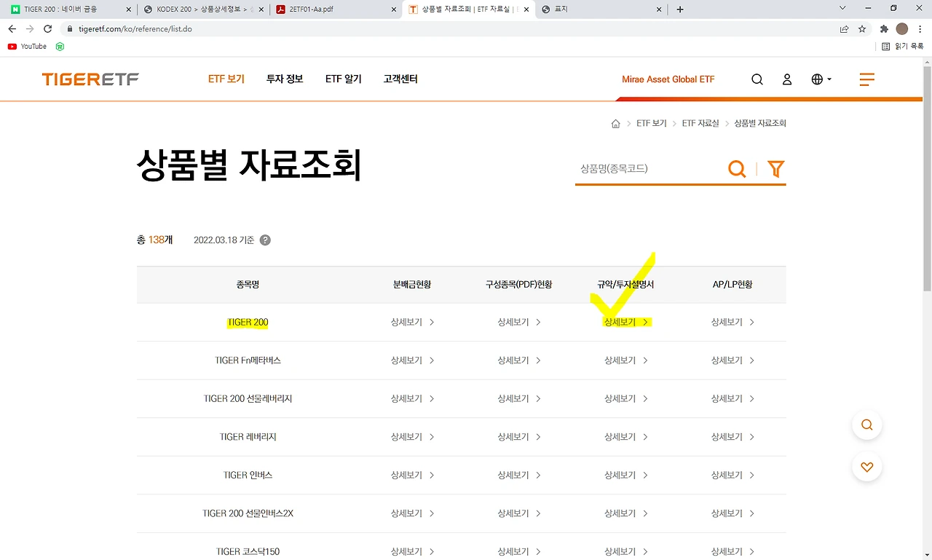Click the TIGER 200 product name
This screenshot has width=932, height=560.
(x=248, y=322)
